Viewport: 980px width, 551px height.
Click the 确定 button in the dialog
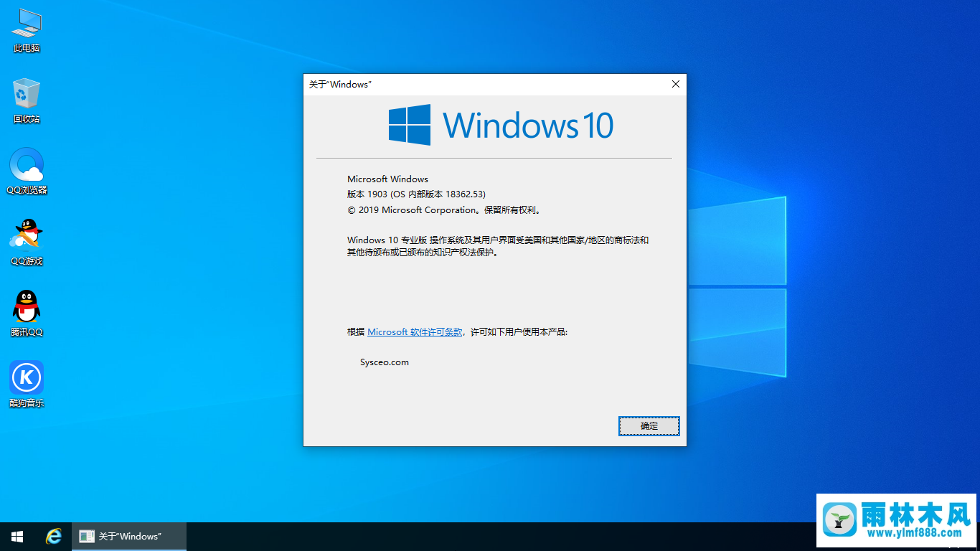[x=649, y=426]
